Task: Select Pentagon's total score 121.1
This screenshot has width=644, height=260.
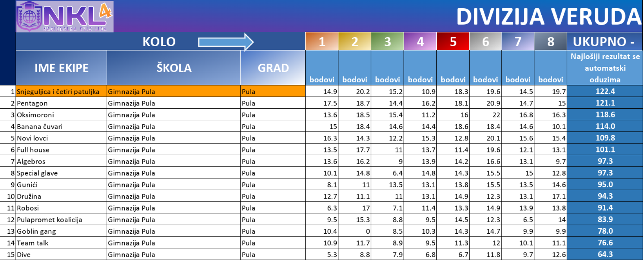Action: (605, 103)
